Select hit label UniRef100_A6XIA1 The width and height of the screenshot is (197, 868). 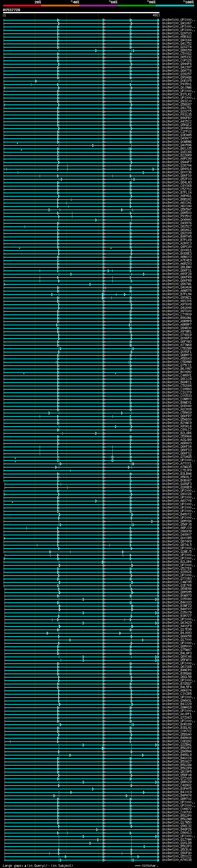pyautogui.click(x=177, y=203)
